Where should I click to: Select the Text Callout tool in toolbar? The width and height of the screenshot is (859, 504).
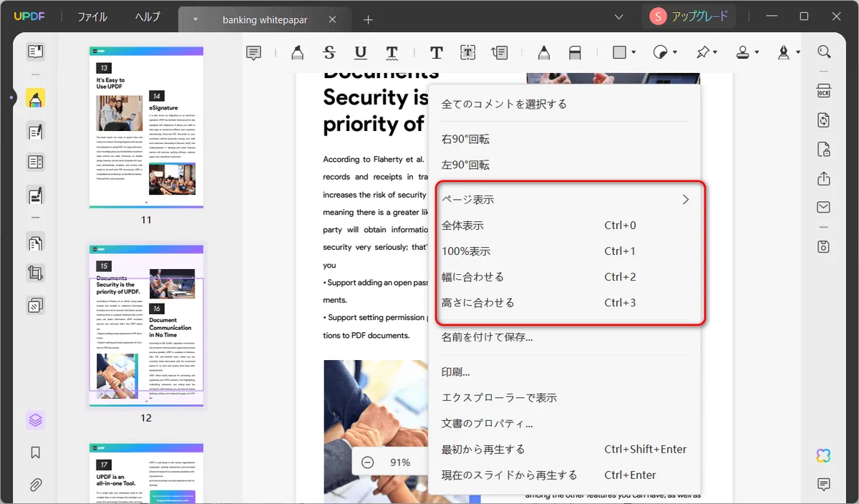[500, 52]
